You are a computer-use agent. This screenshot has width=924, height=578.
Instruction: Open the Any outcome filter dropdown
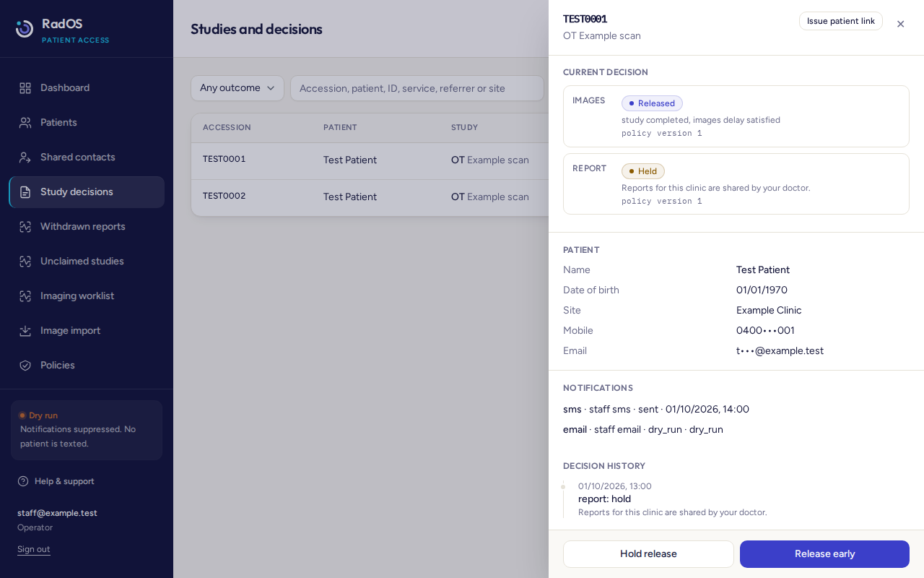pyautogui.click(x=237, y=88)
